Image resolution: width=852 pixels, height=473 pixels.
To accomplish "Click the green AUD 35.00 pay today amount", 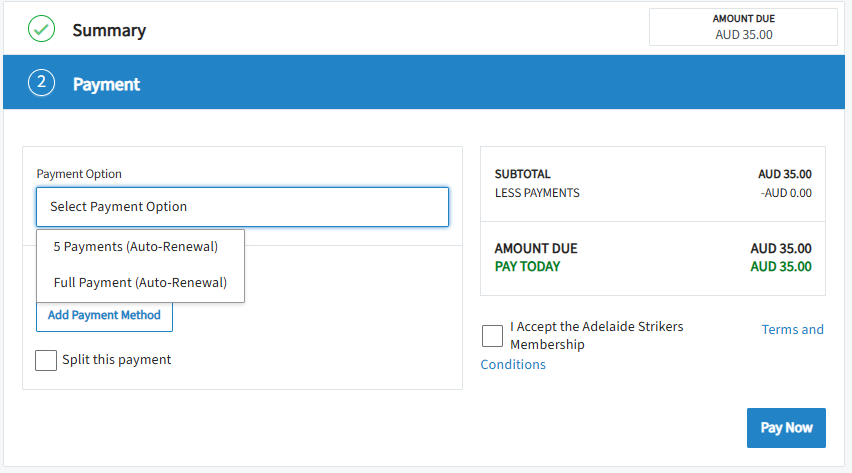I will click(x=781, y=267).
